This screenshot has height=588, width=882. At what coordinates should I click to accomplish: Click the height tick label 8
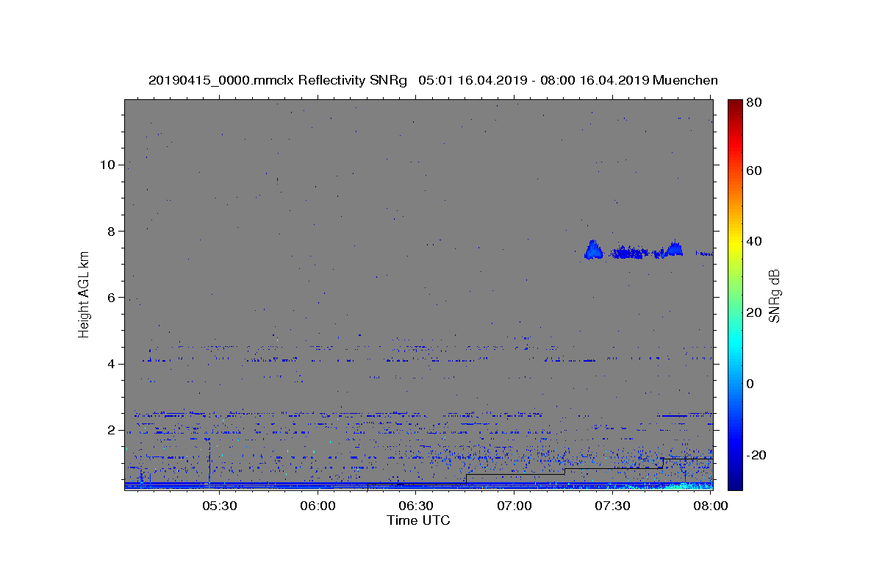[x=110, y=231]
